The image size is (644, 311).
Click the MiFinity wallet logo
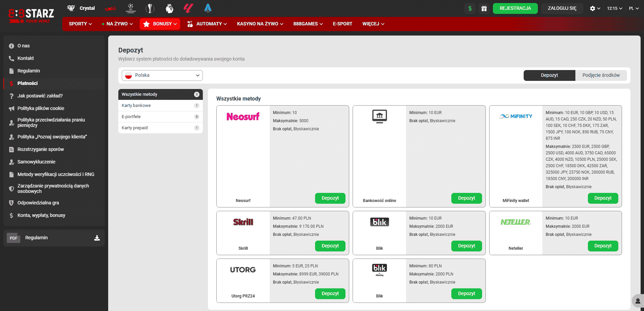(516, 116)
